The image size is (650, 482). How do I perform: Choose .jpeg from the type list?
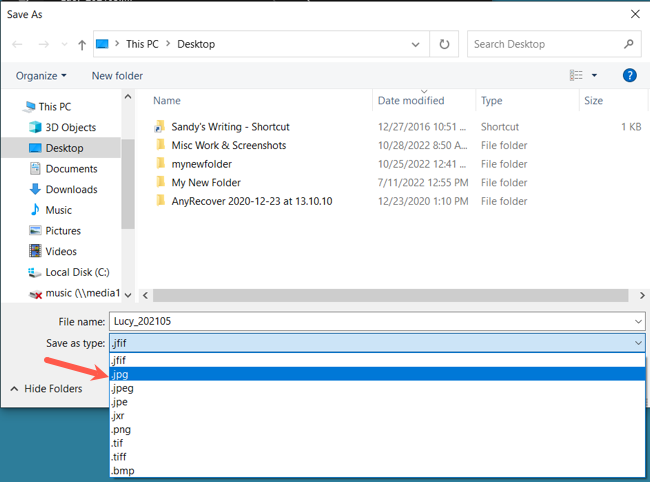377,388
